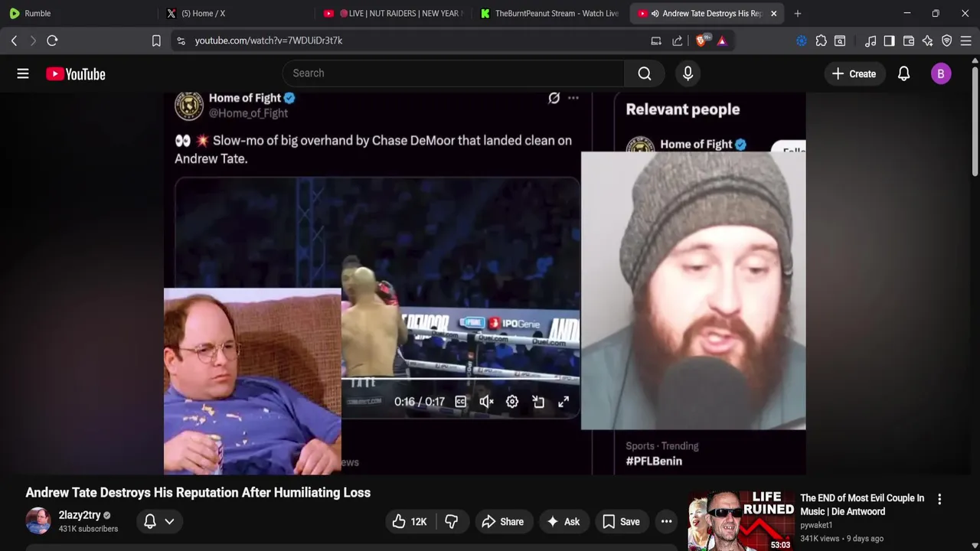Open options for Die Antwoord suggested video
This screenshot has height=551, width=980.
[x=939, y=499]
